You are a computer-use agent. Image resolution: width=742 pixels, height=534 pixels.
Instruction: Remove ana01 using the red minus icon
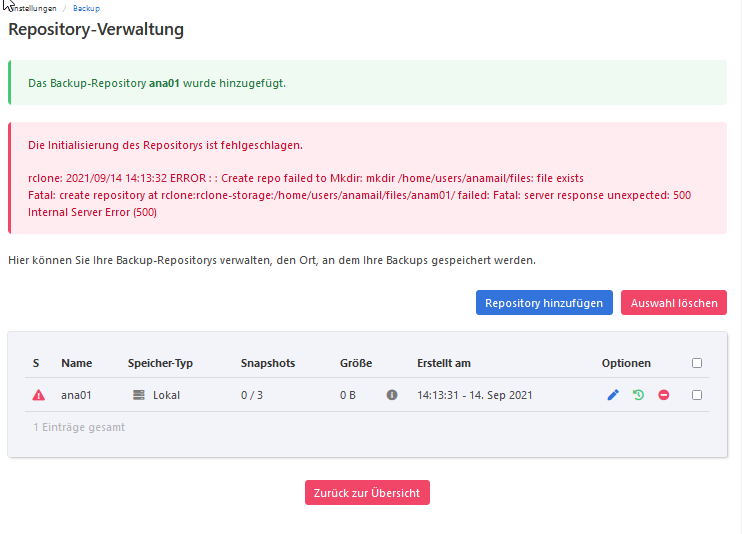(x=664, y=395)
